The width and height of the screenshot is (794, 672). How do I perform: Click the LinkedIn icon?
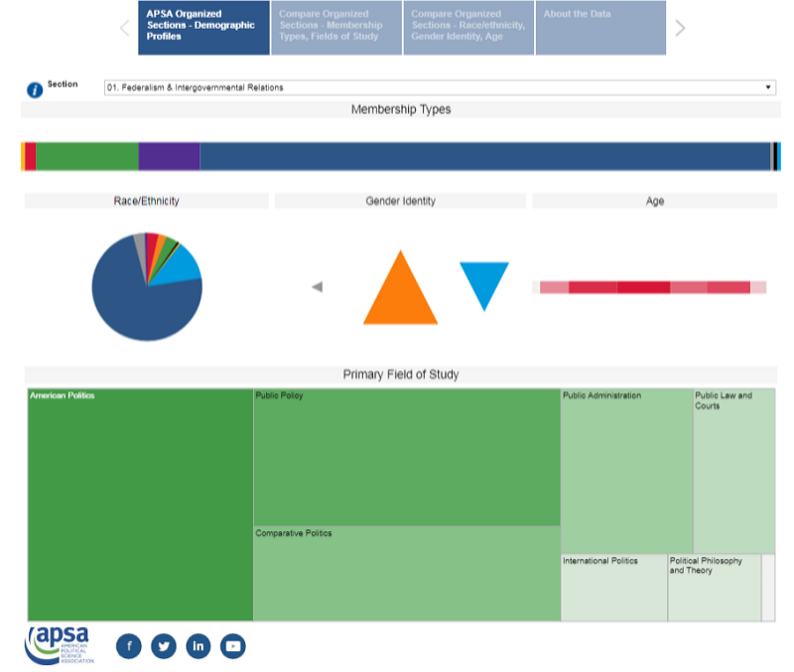[x=198, y=645]
